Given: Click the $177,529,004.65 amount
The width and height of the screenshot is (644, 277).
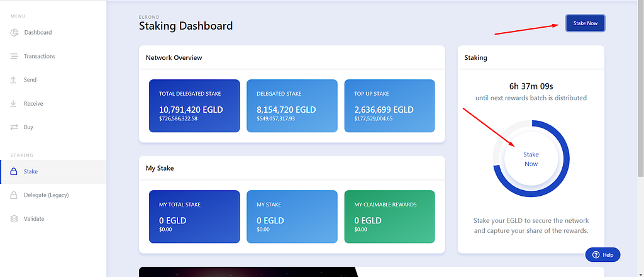Looking at the screenshot, I should 374,119.
